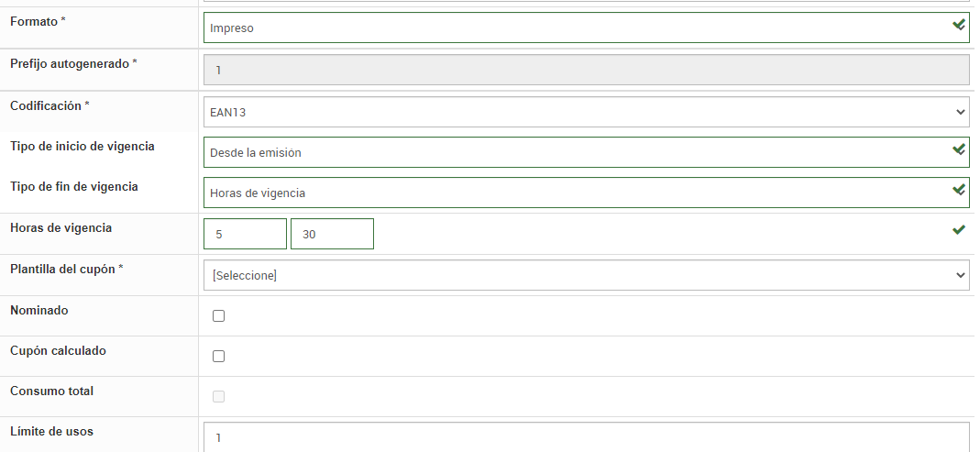
Task: Click the green checkmark in the Formato field
Action: click(x=959, y=25)
